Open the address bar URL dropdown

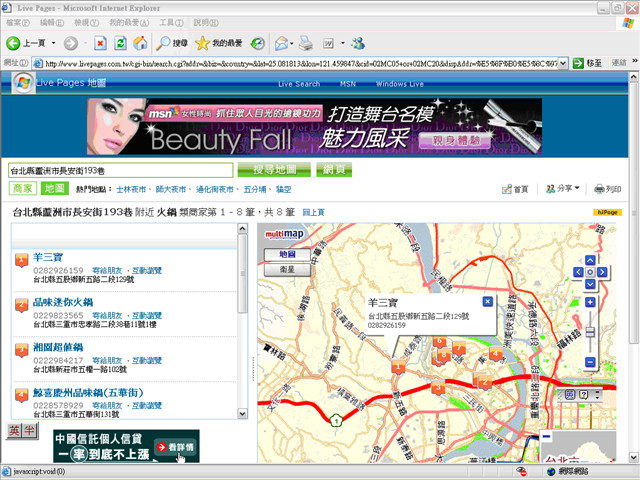click(563, 63)
